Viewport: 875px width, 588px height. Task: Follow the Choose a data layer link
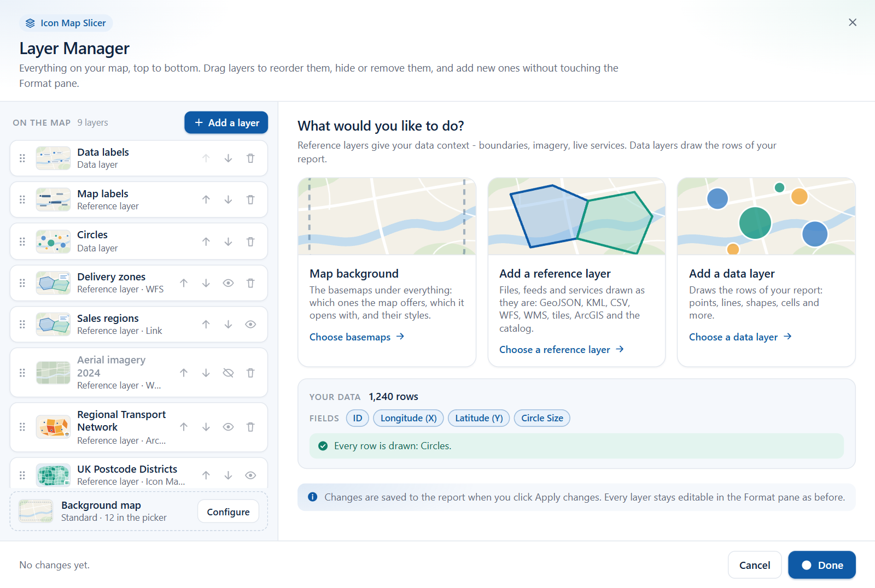(740, 337)
